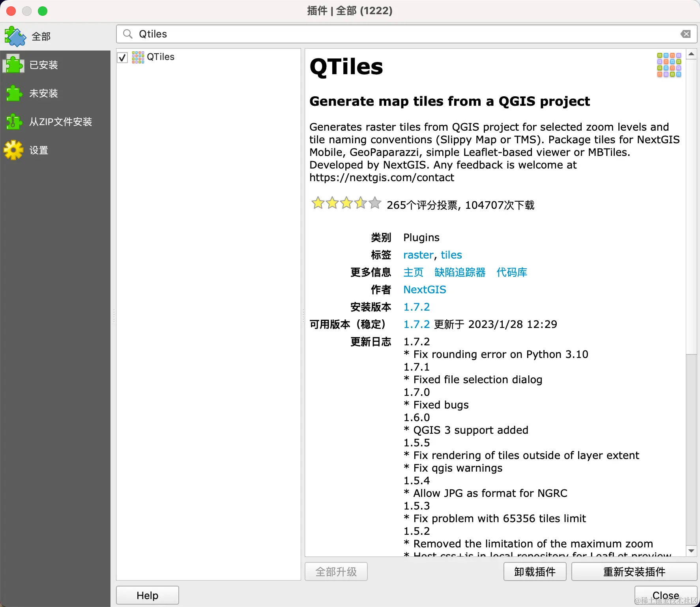
Task: Click the 卸载插件 button
Action: tap(535, 571)
